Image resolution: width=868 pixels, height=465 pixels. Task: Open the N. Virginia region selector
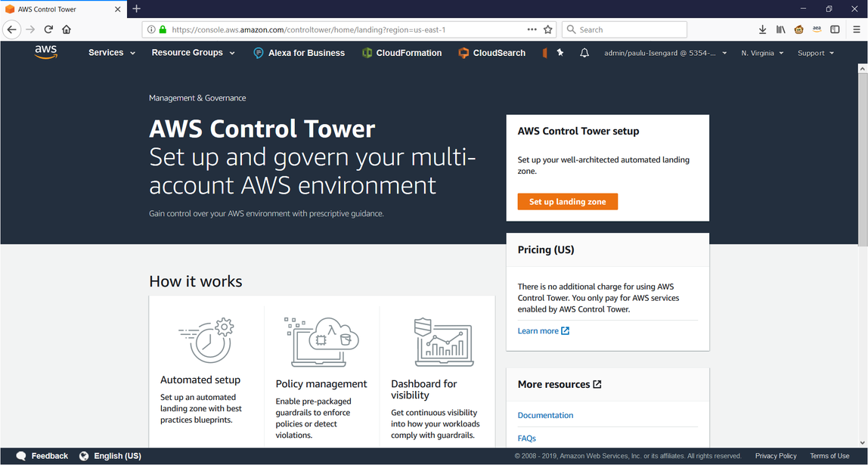click(762, 53)
